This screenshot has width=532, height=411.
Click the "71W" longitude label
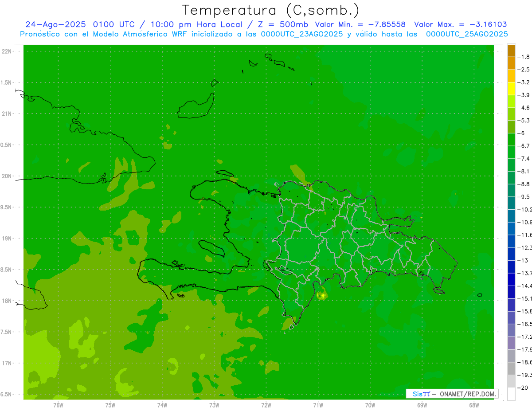tap(318, 405)
